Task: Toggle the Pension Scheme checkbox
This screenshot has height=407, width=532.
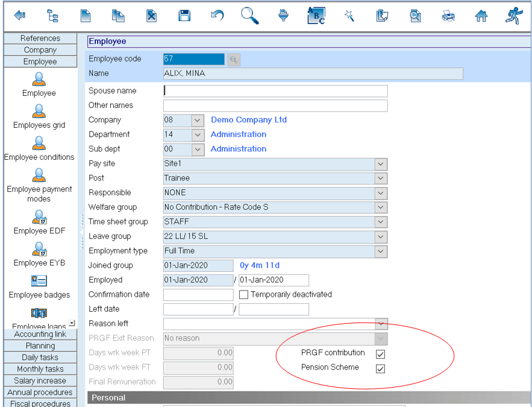Action: pyautogui.click(x=380, y=368)
